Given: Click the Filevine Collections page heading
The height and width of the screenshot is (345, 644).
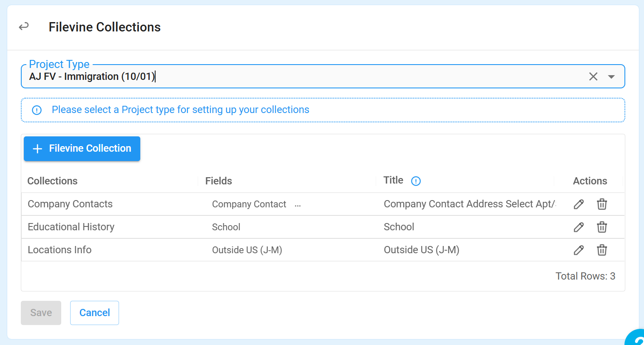Looking at the screenshot, I should (105, 27).
